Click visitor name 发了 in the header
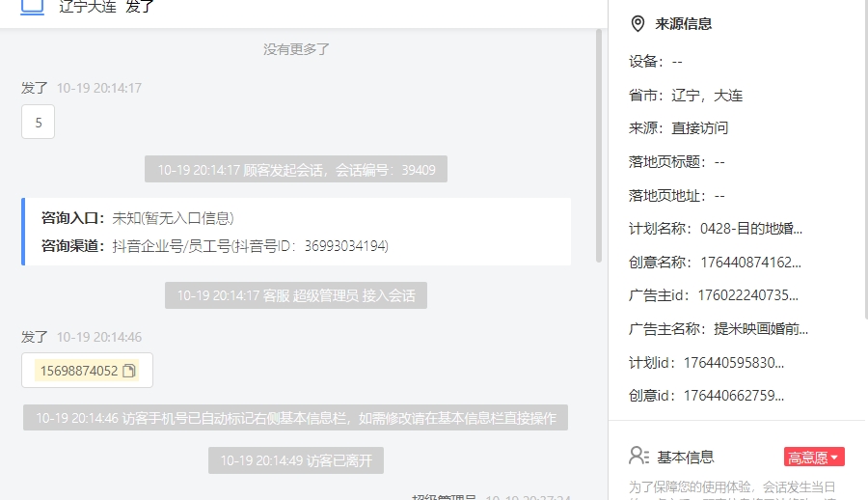The height and width of the screenshot is (500, 868). pos(139,7)
